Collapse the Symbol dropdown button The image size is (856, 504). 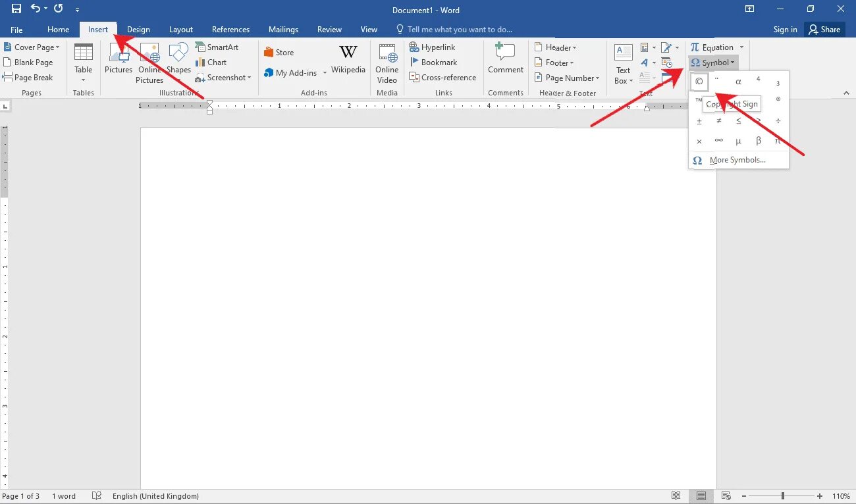click(713, 63)
